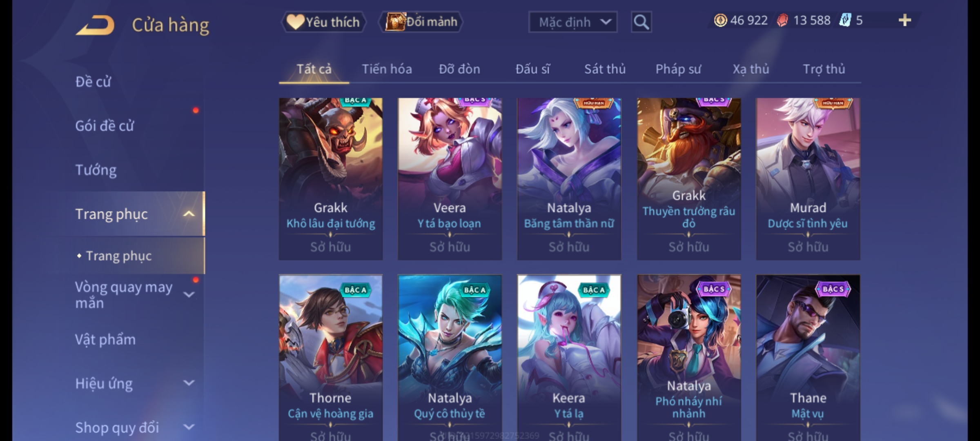Open the search magnifier icon
Screen dimensions: 980x441
tap(641, 22)
